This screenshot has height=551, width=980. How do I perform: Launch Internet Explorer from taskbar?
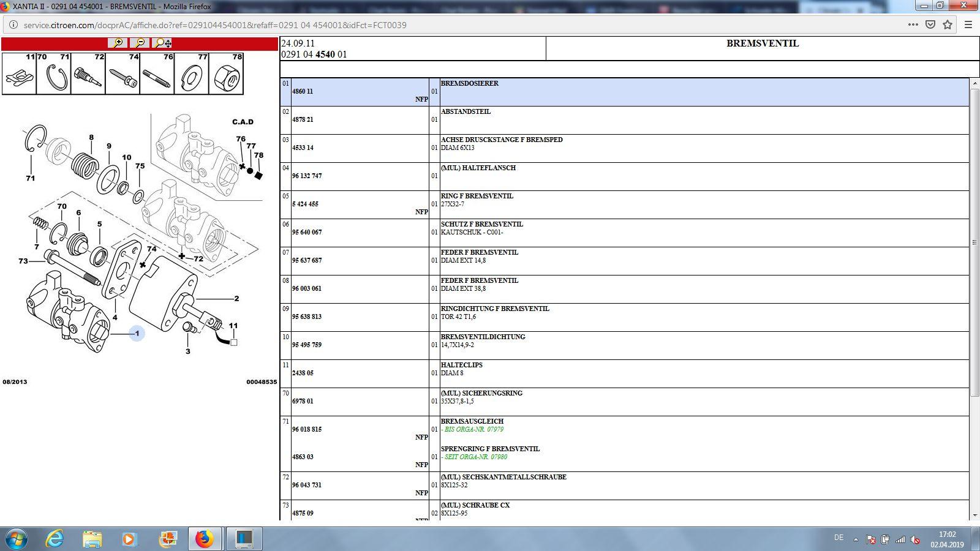55,539
